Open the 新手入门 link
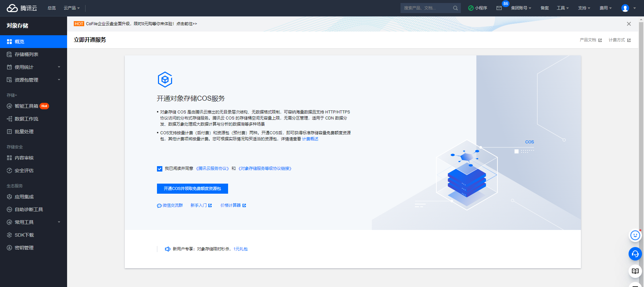The width and height of the screenshot is (644, 287). click(x=201, y=205)
